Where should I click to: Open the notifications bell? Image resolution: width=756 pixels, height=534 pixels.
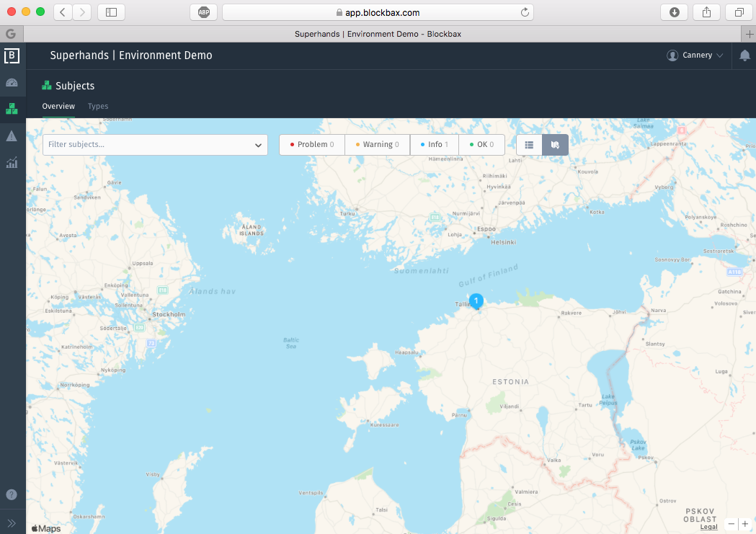(744, 56)
